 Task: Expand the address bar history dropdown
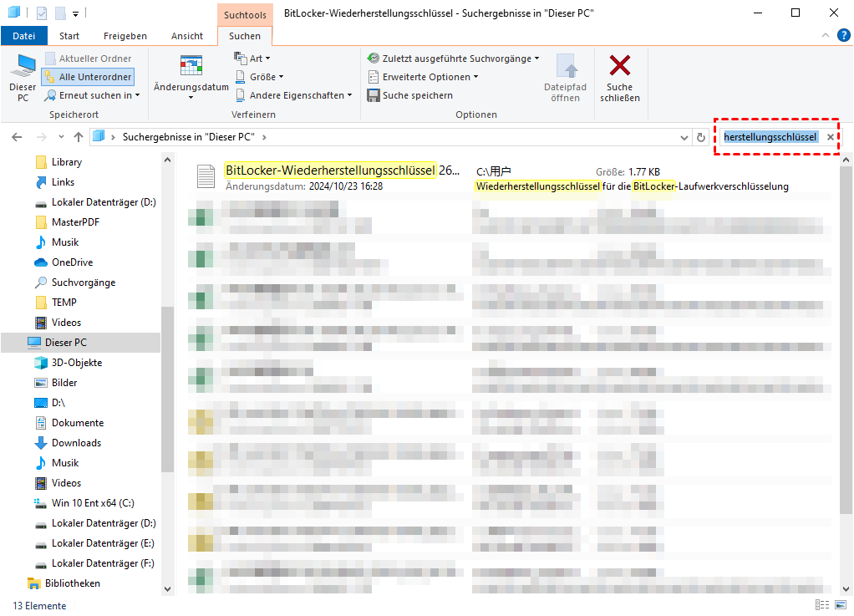(684, 138)
